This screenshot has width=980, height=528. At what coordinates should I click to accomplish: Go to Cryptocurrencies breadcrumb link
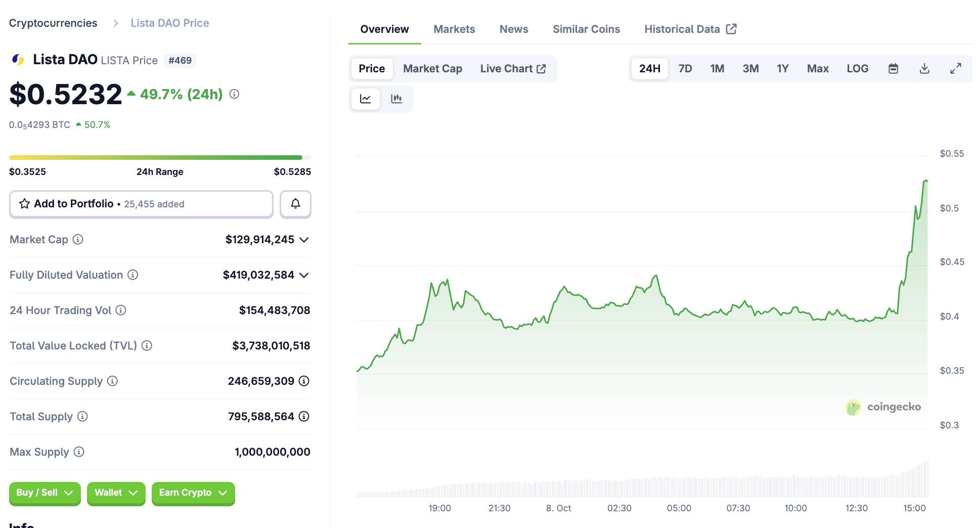point(53,23)
